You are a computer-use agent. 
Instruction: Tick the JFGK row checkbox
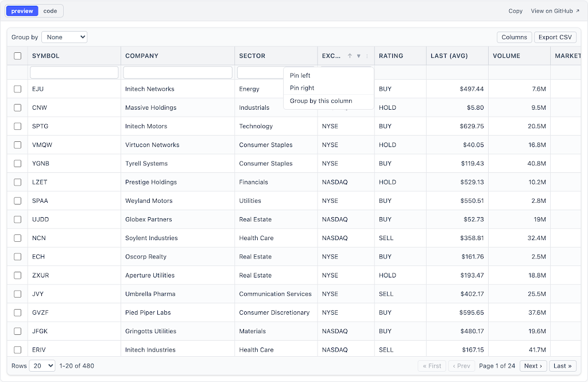pyautogui.click(x=18, y=331)
